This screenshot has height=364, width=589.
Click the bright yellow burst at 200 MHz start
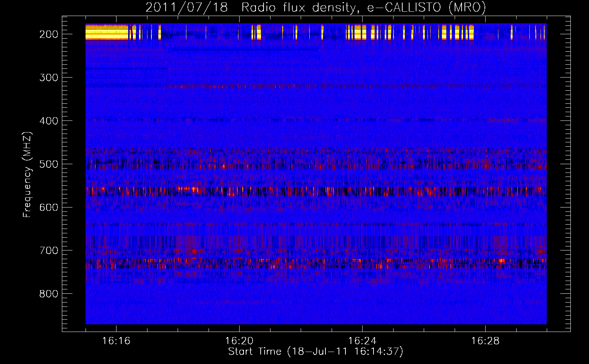[107, 32]
